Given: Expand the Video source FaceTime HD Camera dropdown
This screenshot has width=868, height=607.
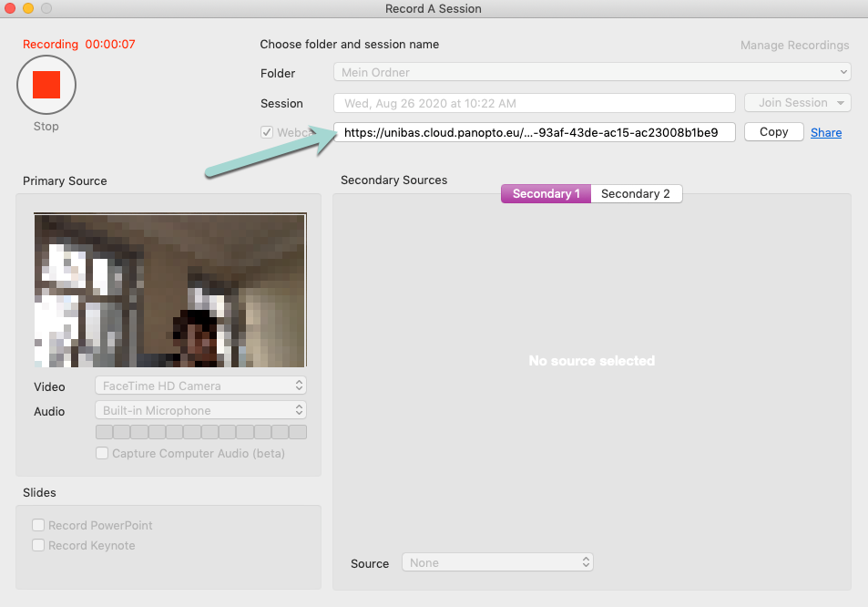Looking at the screenshot, I should pyautogui.click(x=200, y=386).
